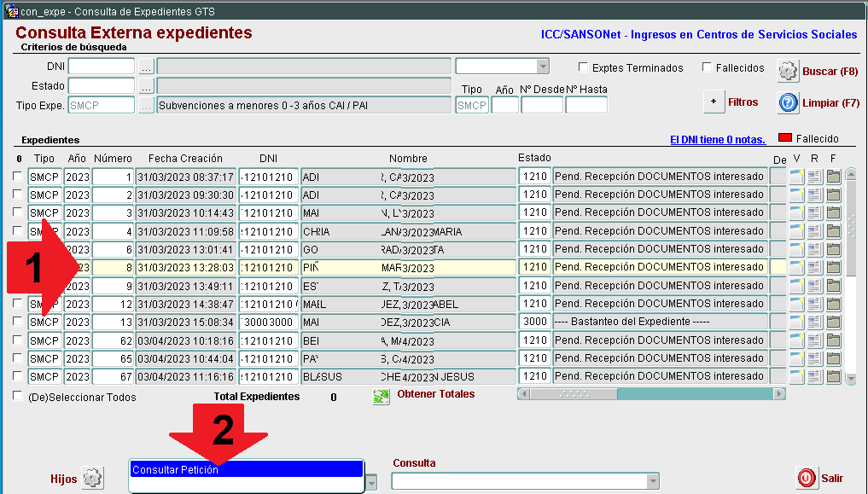Click the Hijos gear icon
Viewport: 868px width, 494px height.
(92, 479)
